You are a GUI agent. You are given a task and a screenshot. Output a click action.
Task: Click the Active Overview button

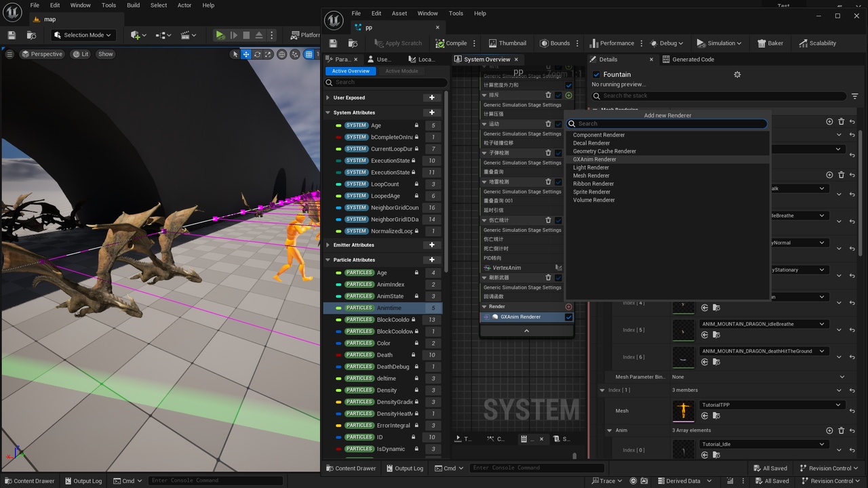point(351,71)
